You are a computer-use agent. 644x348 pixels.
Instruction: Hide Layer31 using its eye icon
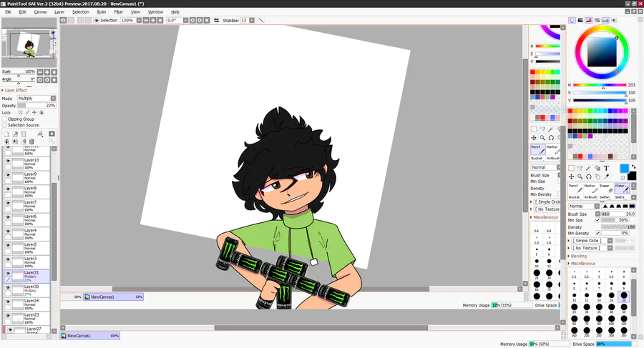point(8,273)
